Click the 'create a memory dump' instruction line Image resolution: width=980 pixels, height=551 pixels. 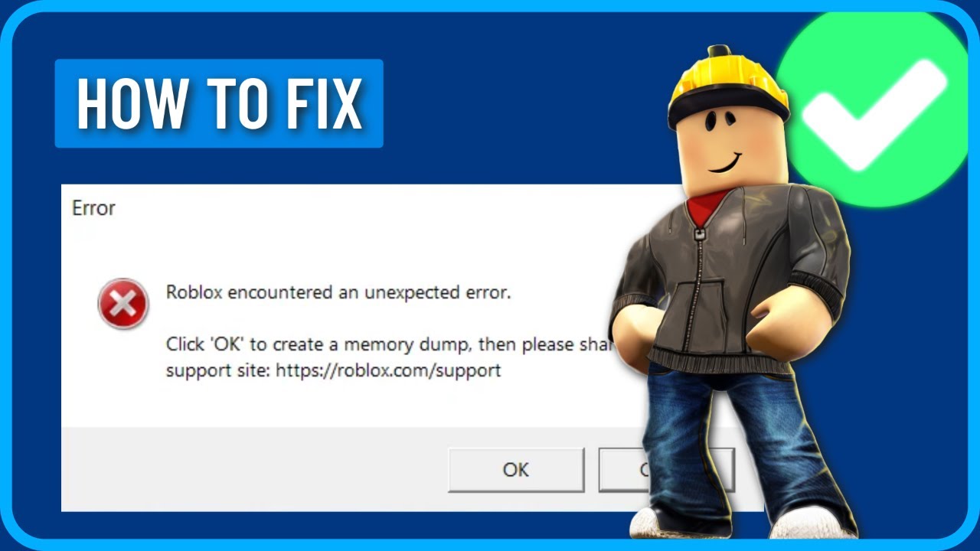point(392,344)
